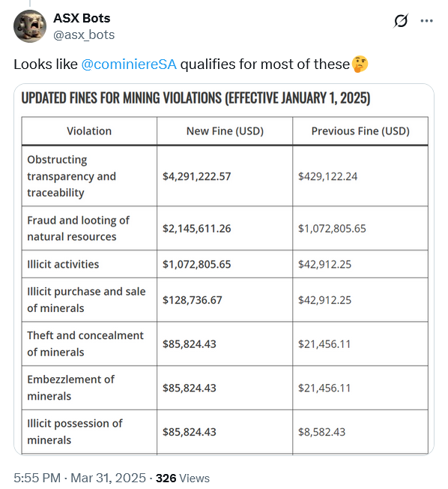Click the $8,582.43 previous fine value
448x489 pixels.
tap(322, 432)
